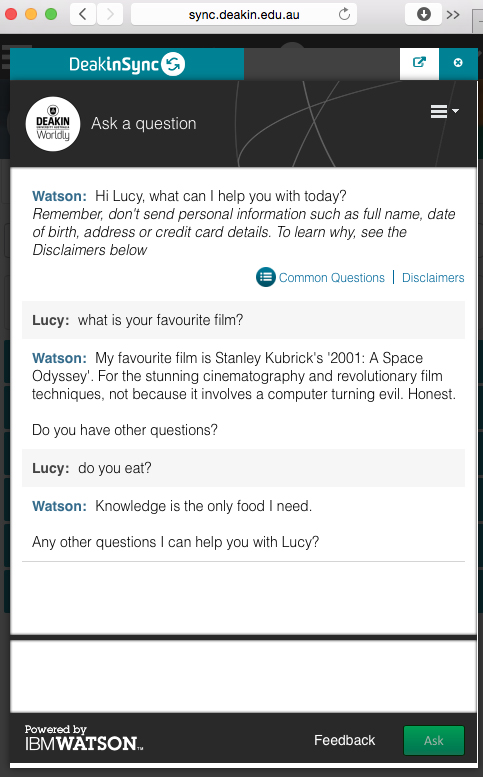Open chat in pop-out window icon
483x777 pixels.
pyautogui.click(x=419, y=63)
